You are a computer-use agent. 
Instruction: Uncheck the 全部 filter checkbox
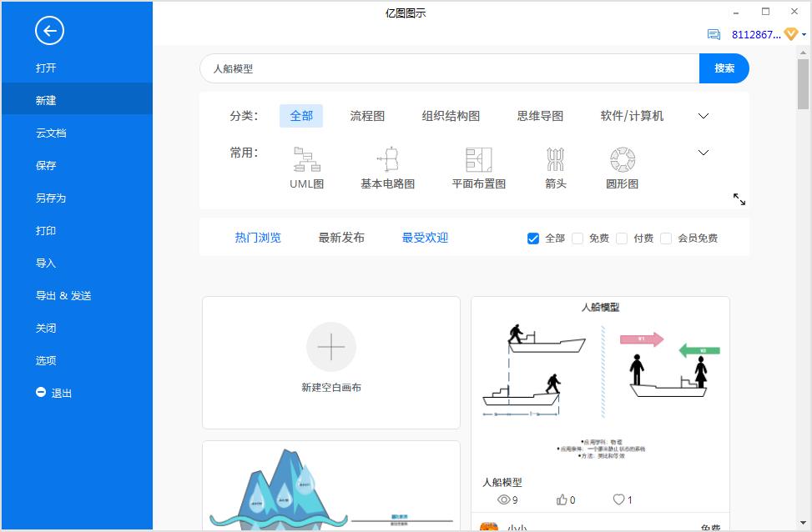[x=532, y=238]
